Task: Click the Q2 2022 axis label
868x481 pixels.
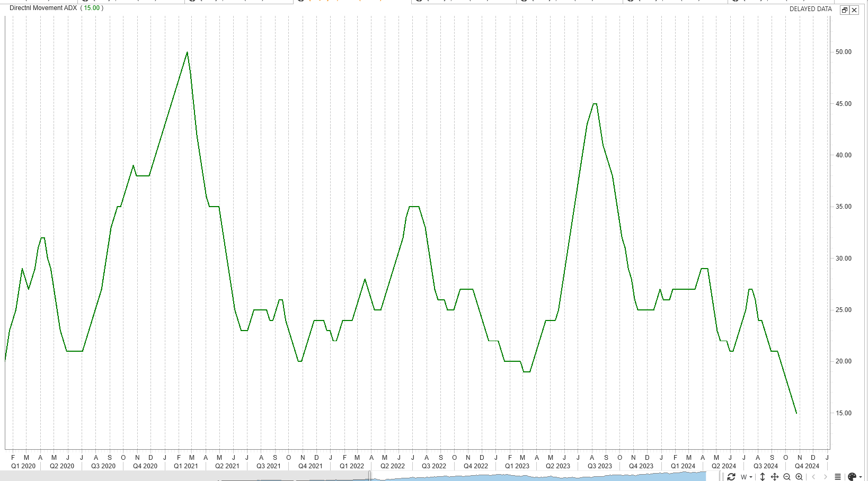Action: coord(393,466)
